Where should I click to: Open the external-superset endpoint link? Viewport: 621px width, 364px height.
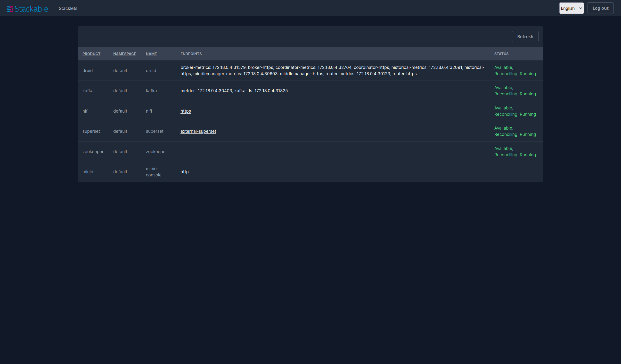coord(198,131)
